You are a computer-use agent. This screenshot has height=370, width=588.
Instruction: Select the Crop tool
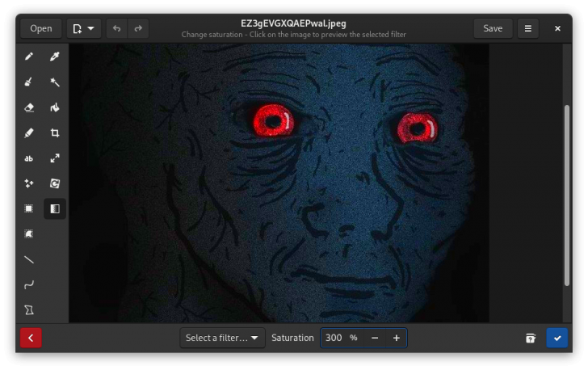point(55,132)
